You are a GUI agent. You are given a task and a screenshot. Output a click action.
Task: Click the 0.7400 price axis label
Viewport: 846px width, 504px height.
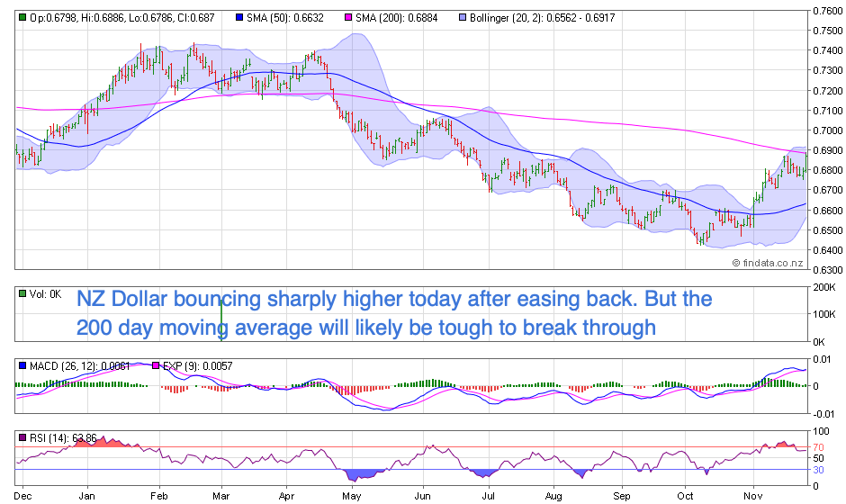coord(828,50)
